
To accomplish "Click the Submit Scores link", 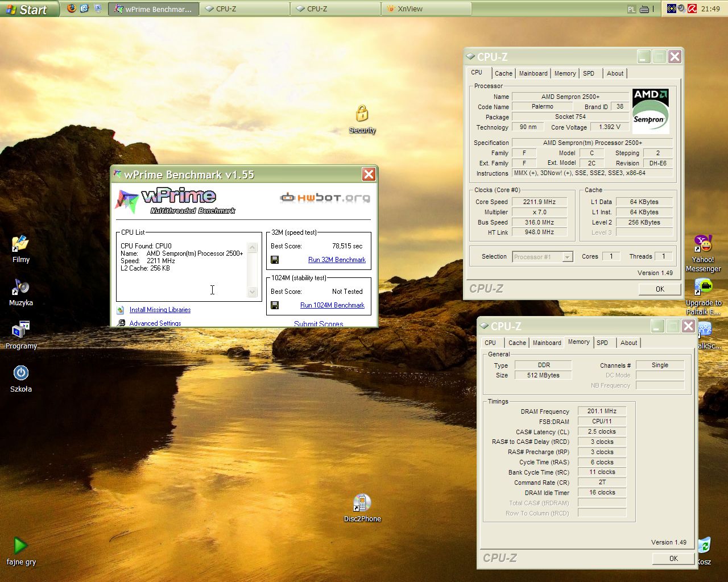I will (318, 324).
